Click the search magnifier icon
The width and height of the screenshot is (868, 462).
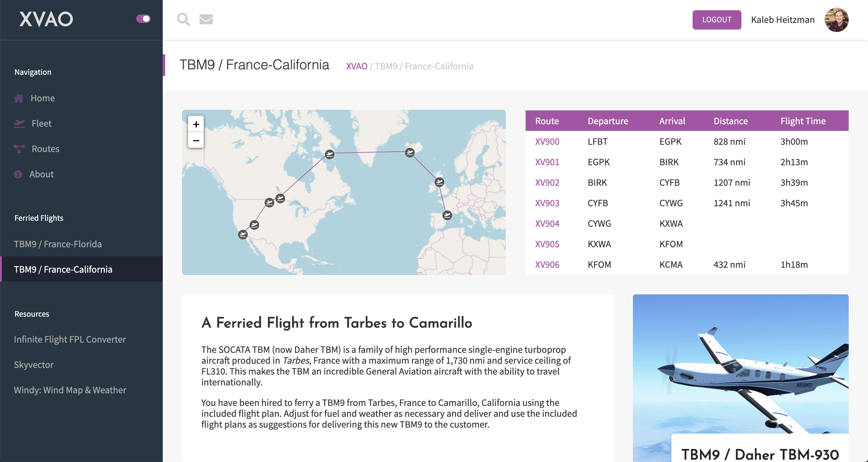click(x=183, y=19)
